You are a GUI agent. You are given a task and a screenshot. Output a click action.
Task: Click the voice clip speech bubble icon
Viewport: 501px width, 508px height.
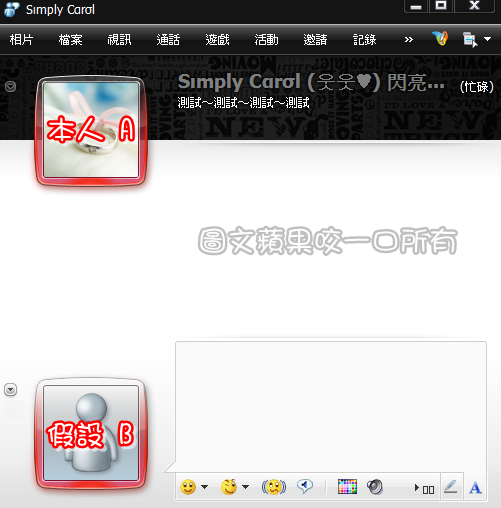[x=305, y=486]
